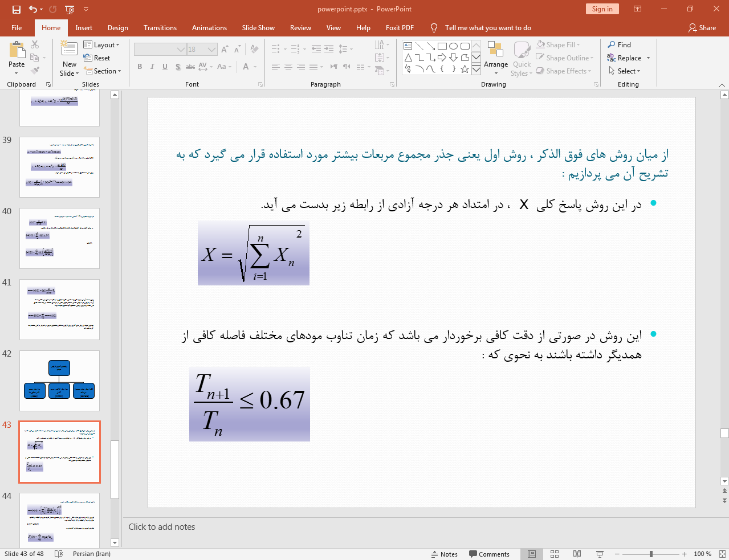Adjust the zoom slider handle
This screenshot has width=729, height=560.
point(651,554)
